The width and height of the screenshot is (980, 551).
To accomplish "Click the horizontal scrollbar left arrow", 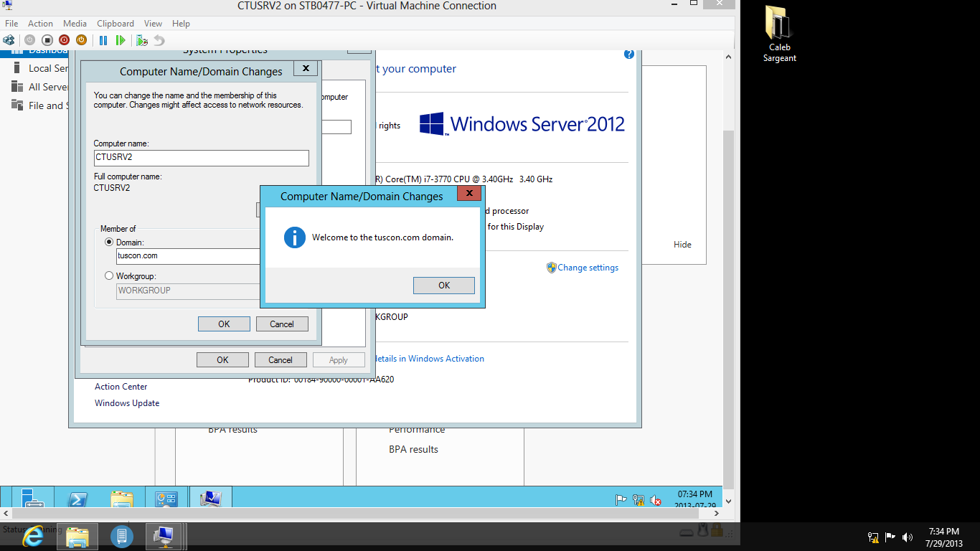I will (6, 514).
